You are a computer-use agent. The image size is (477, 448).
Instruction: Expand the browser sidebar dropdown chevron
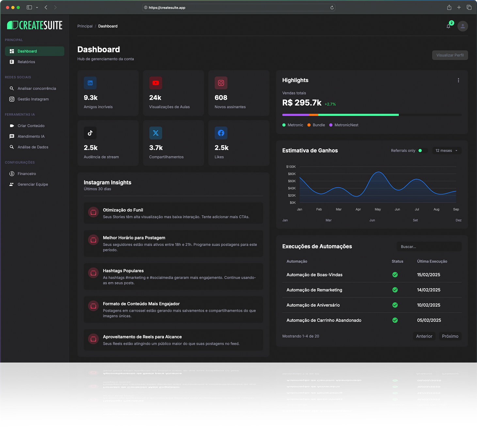37,8
